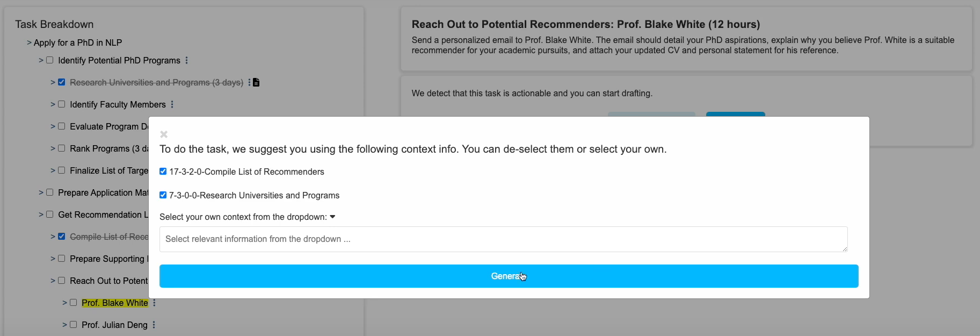Uncheck 7-3-0-0-Research Universities and Programs context
This screenshot has height=336, width=980.
[163, 195]
